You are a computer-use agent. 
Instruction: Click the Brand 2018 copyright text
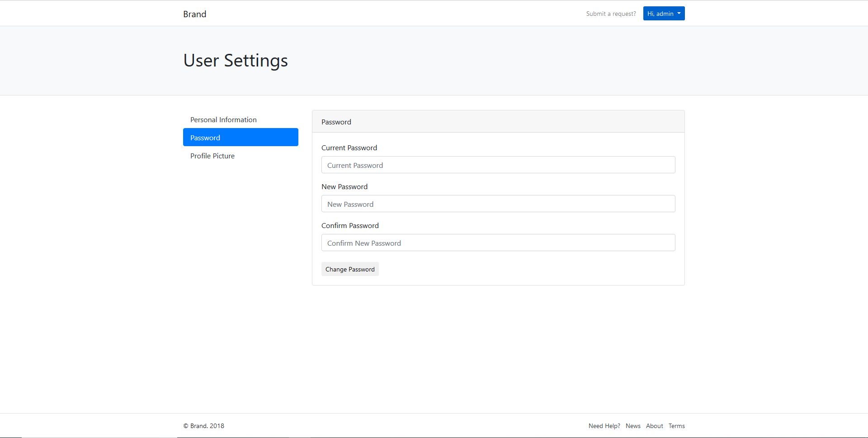pos(203,426)
